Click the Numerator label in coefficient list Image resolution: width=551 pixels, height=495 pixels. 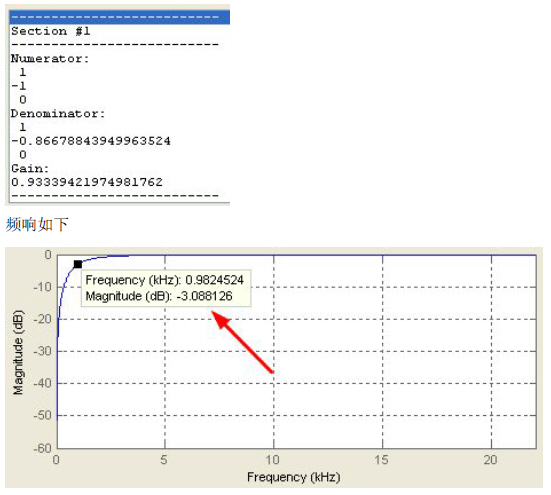[x=50, y=58]
